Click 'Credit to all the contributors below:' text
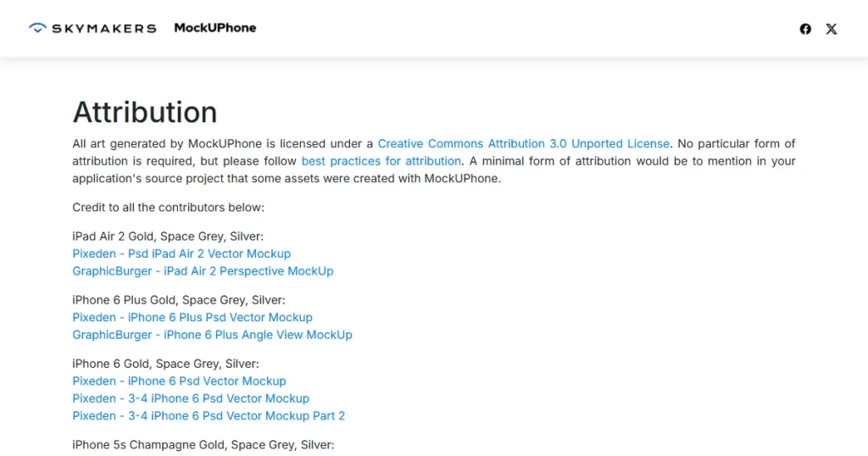 [x=169, y=208]
